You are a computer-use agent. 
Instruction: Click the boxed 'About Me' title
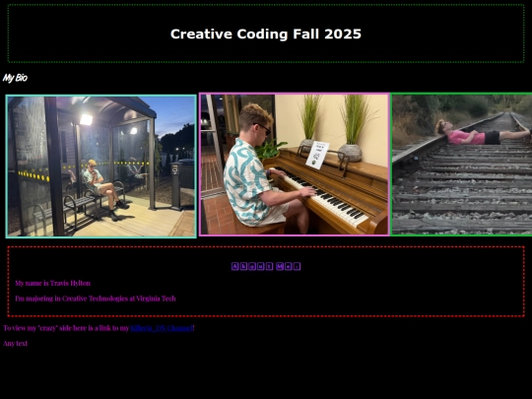pos(266,266)
